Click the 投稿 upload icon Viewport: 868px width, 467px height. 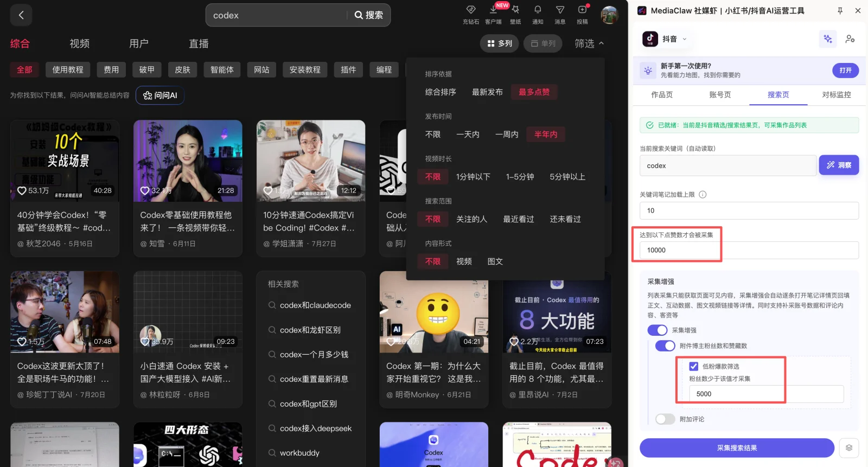[582, 10]
